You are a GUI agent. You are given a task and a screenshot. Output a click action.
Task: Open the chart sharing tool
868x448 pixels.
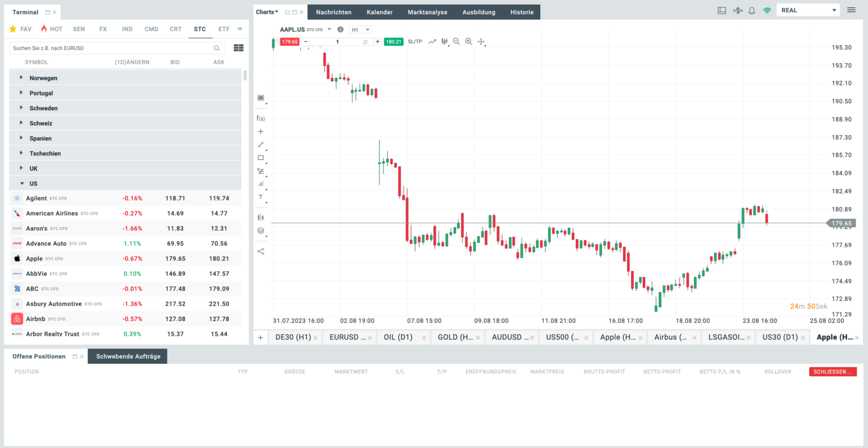(261, 251)
